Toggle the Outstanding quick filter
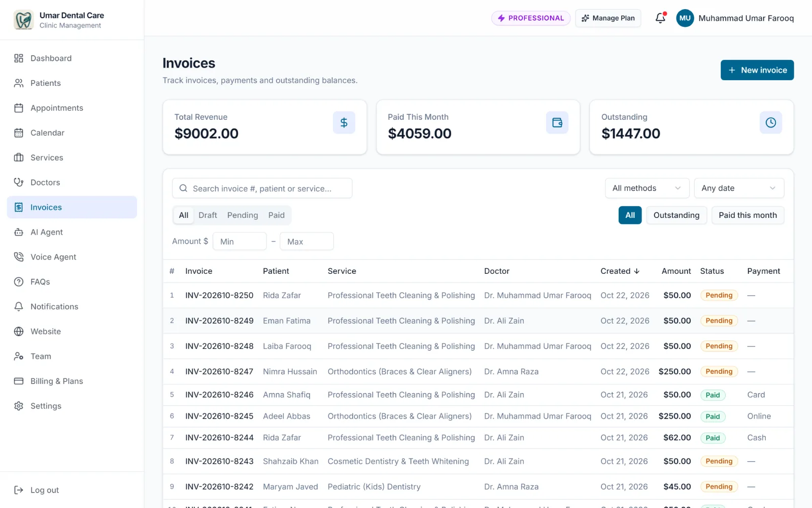The width and height of the screenshot is (812, 508). [676, 215]
